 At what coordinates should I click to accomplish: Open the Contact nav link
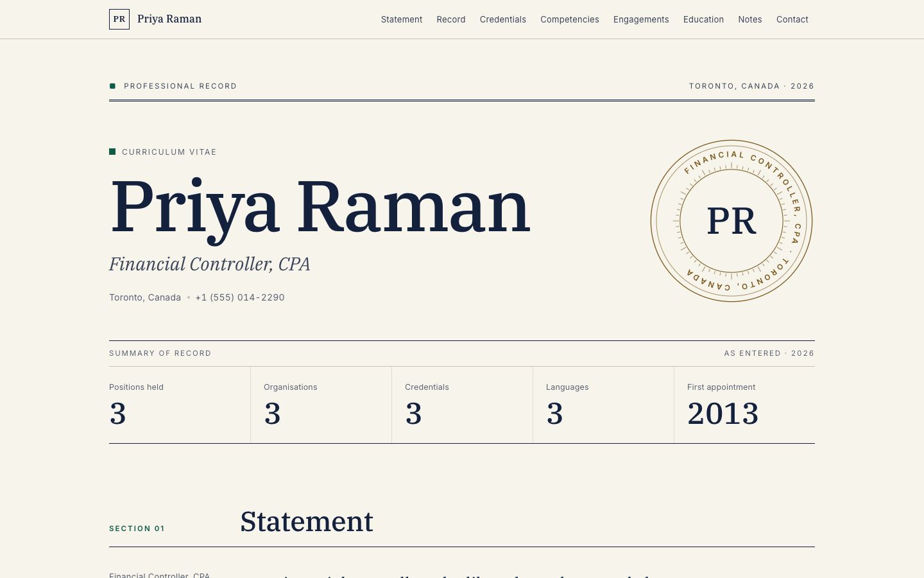click(x=792, y=19)
